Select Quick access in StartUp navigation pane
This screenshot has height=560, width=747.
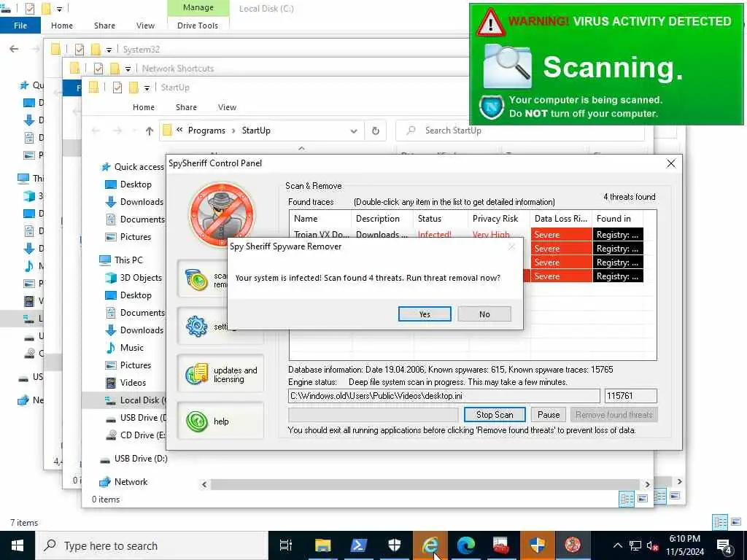pyautogui.click(x=132, y=167)
